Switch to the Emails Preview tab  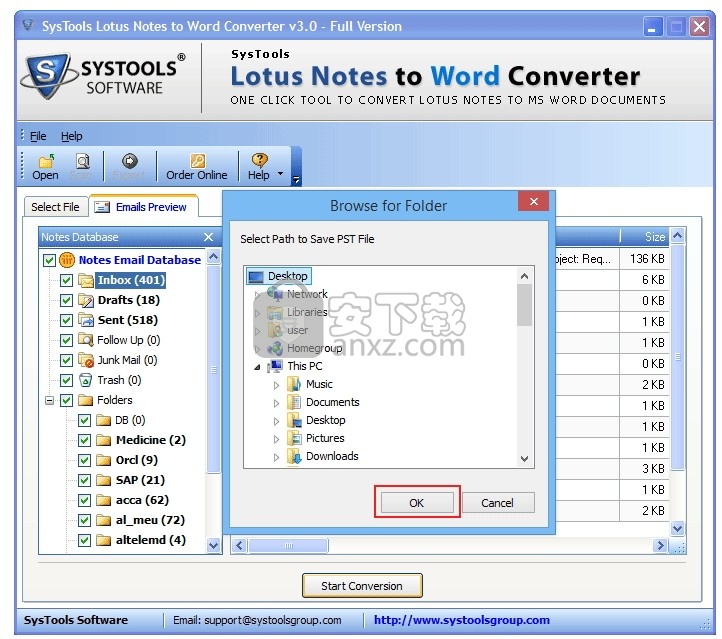click(144, 207)
